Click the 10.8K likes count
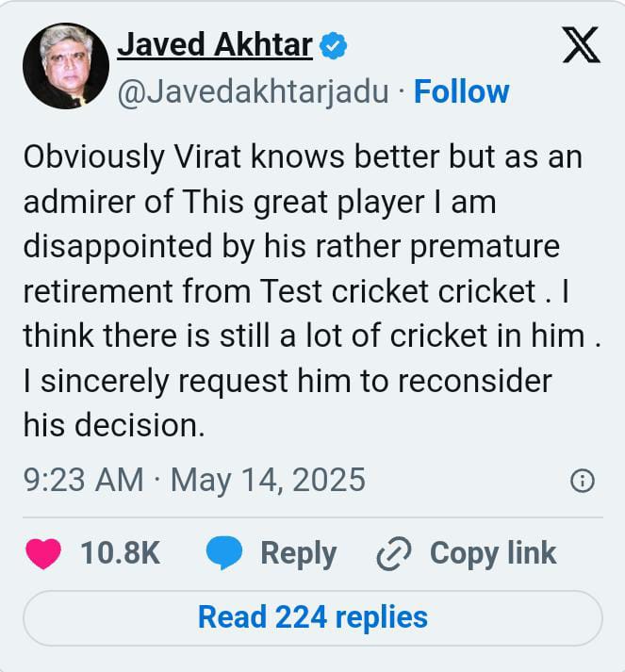Viewport: 625px width, 672px height. [120, 553]
